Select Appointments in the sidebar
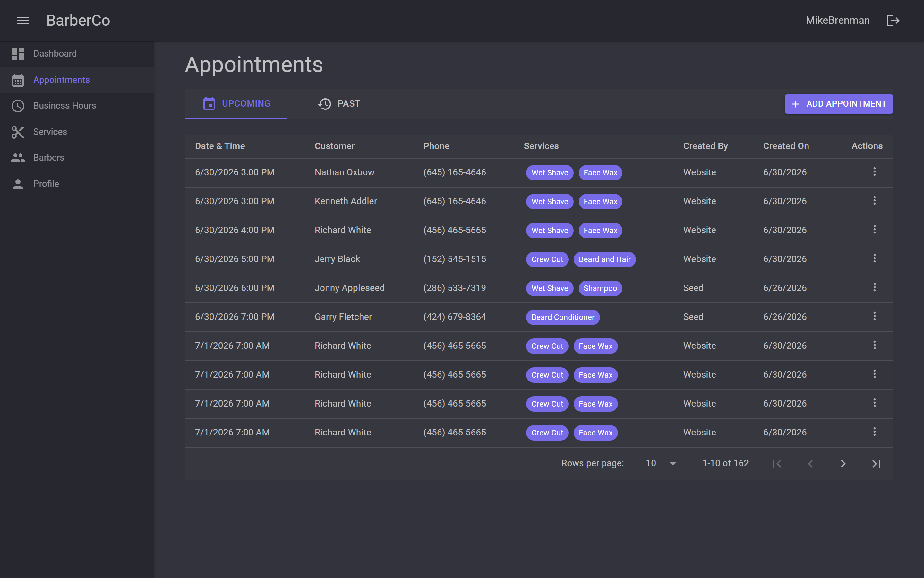Screen dimensions: 924x578 [x=77, y=80]
